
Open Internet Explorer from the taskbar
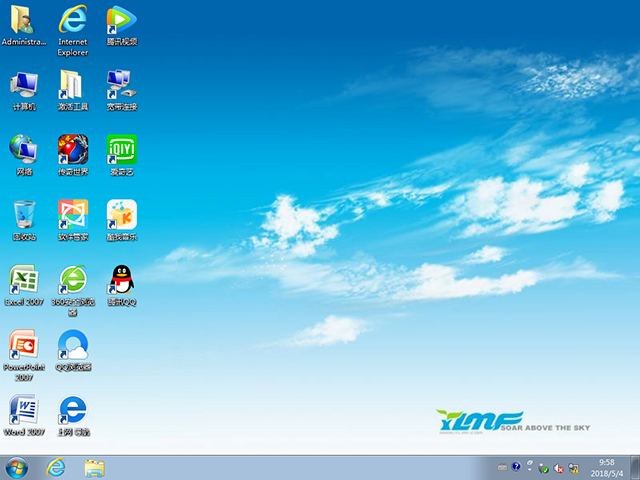coord(56,467)
